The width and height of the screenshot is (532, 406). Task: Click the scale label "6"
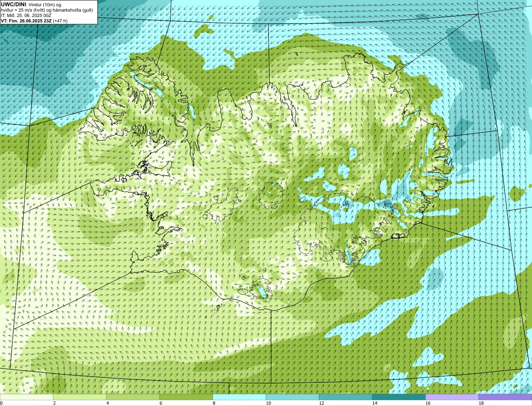click(161, 403)
